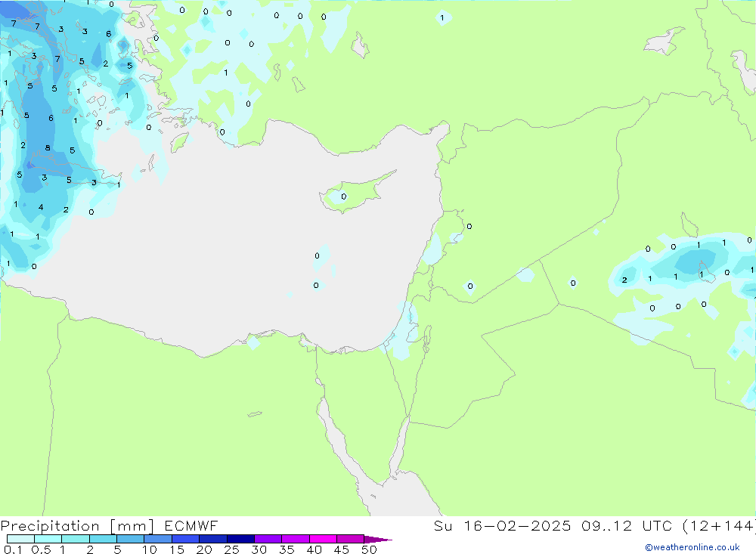The image size is (756, 554).
Task: Click the '0' precipitation value on Cyprus
Action: pos(344,197)
